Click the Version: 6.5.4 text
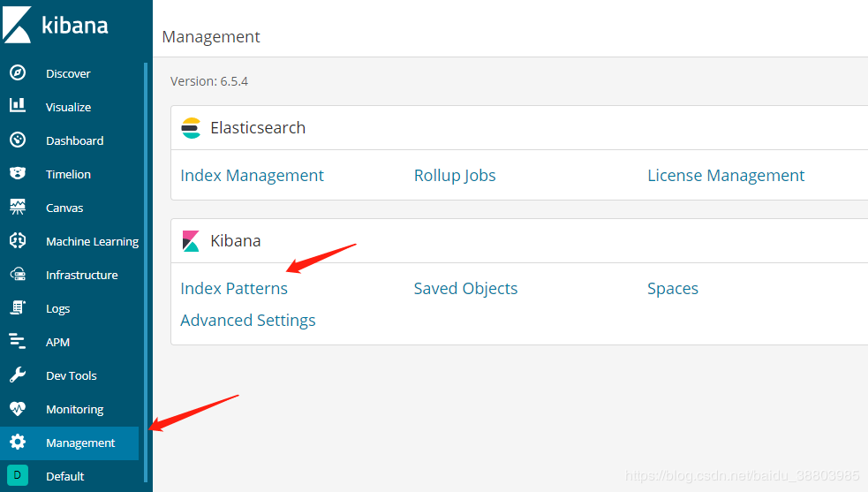Viewport: 868px width, 492px height. tap(209, 81)
